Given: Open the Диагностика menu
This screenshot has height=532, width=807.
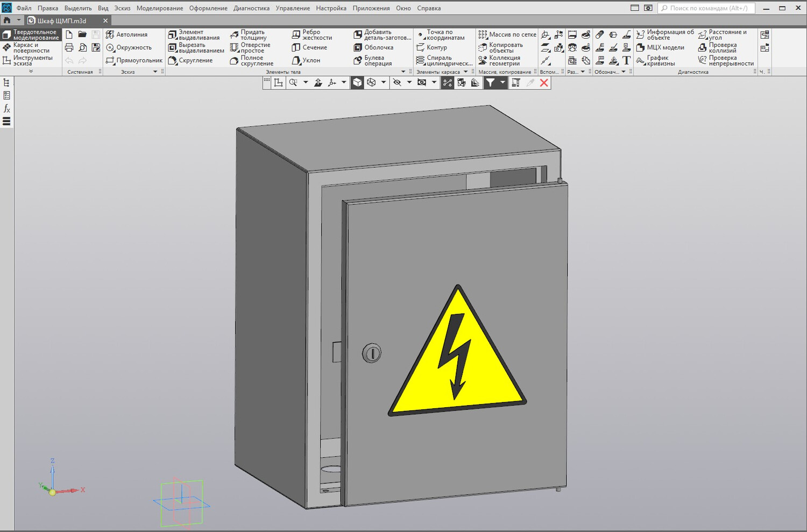Looking at the screenshot, I should click(x=251, y=8).
